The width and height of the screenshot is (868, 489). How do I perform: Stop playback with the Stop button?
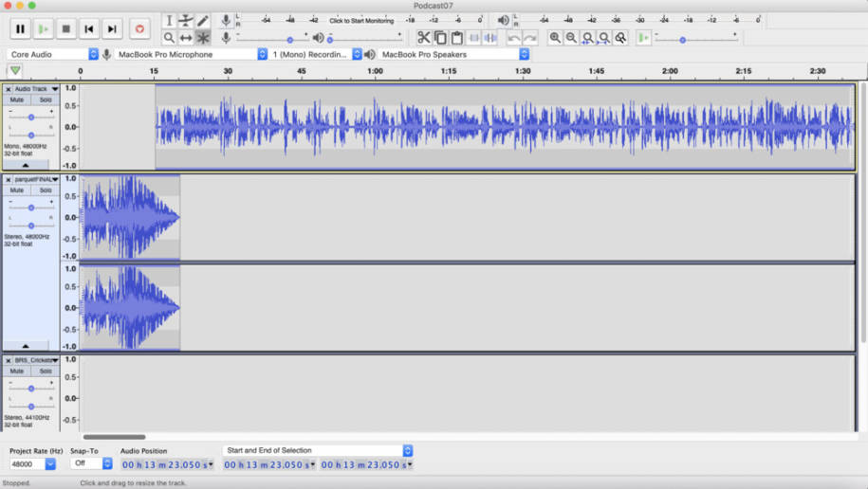pyautogui.click(x=65, y=28)
